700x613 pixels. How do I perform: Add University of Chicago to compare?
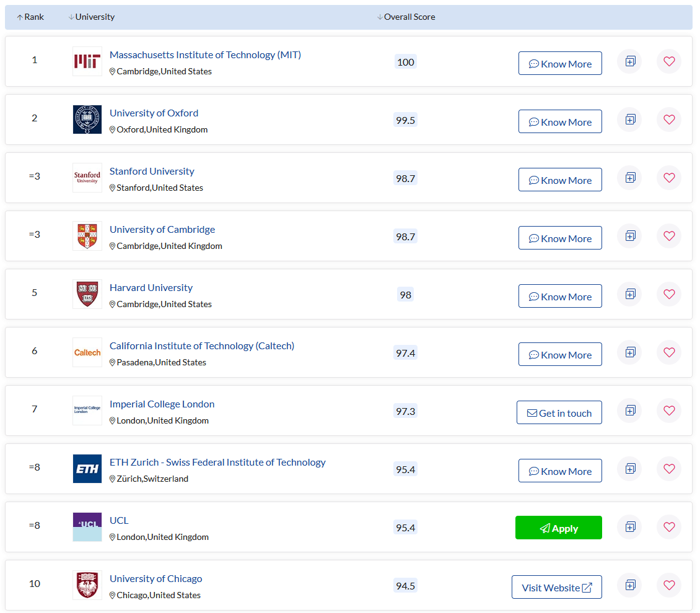point(630,585)
